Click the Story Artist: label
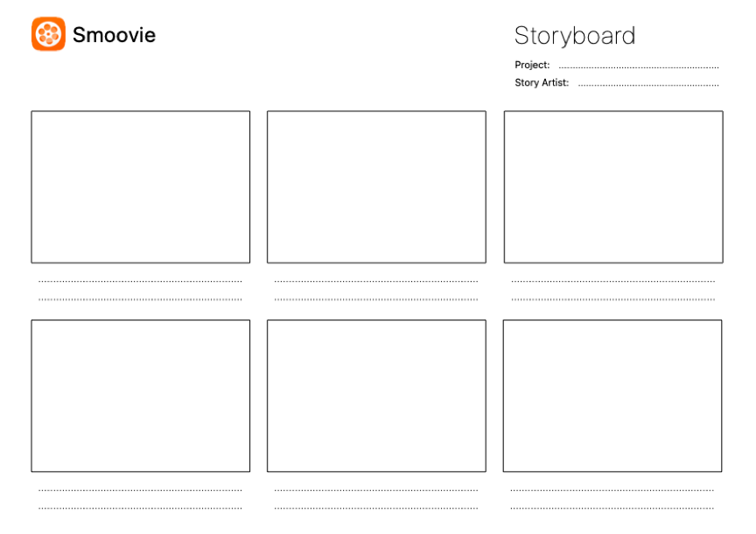This screenshot has height=534, width=756. pos(542,83)
